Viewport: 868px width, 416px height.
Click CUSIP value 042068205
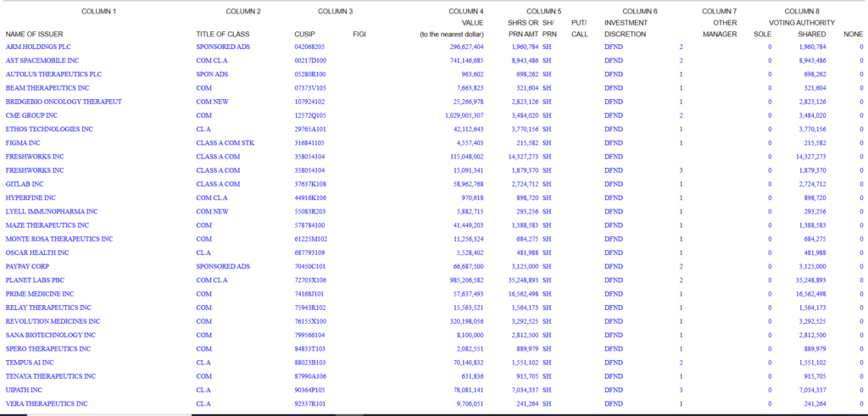[309, 47]
